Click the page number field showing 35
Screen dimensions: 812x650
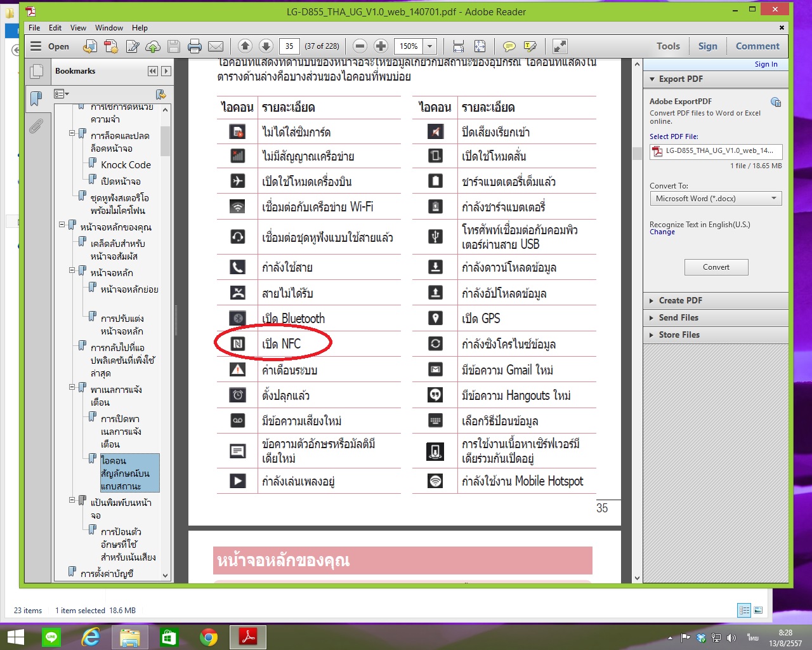tap(289, 46)
